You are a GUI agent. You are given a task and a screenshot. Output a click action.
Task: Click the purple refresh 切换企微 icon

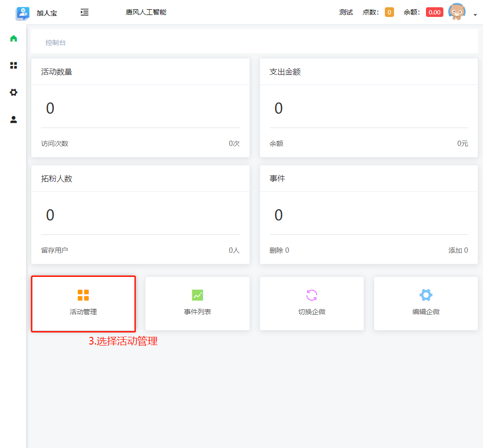[x=312, y=295]
